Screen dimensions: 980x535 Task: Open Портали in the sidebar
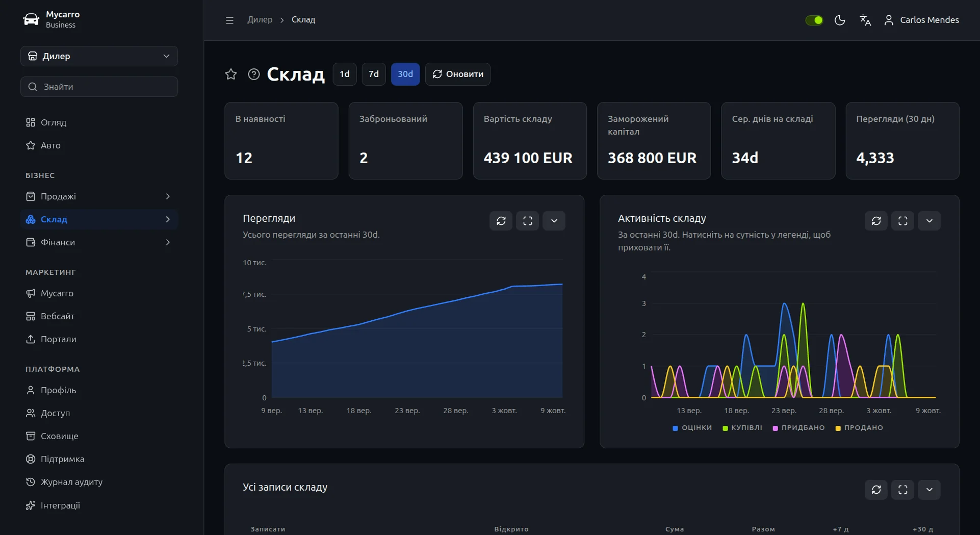pos(99,339)
